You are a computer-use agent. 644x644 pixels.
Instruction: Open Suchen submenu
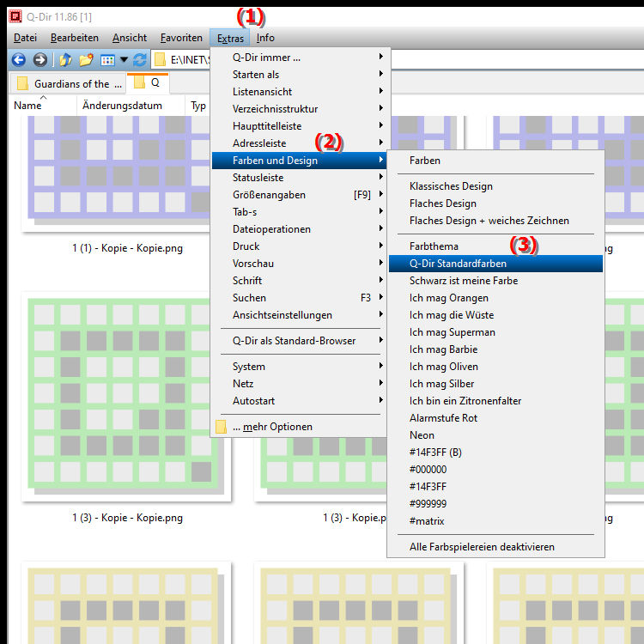tap(299, 298)
